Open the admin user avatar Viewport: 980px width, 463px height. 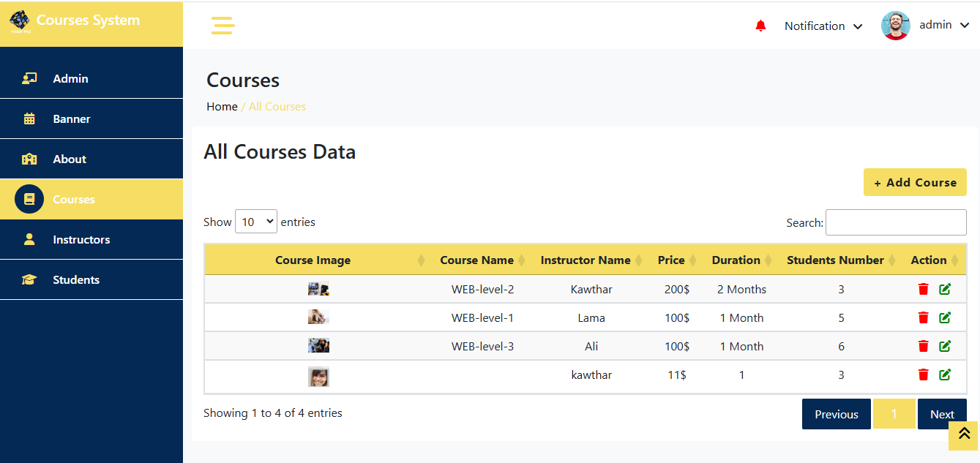[x=895, y=26]
